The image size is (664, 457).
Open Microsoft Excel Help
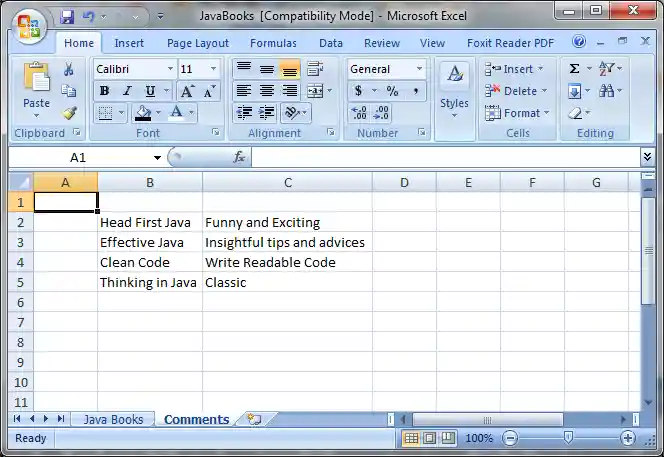tap(579, 42)
